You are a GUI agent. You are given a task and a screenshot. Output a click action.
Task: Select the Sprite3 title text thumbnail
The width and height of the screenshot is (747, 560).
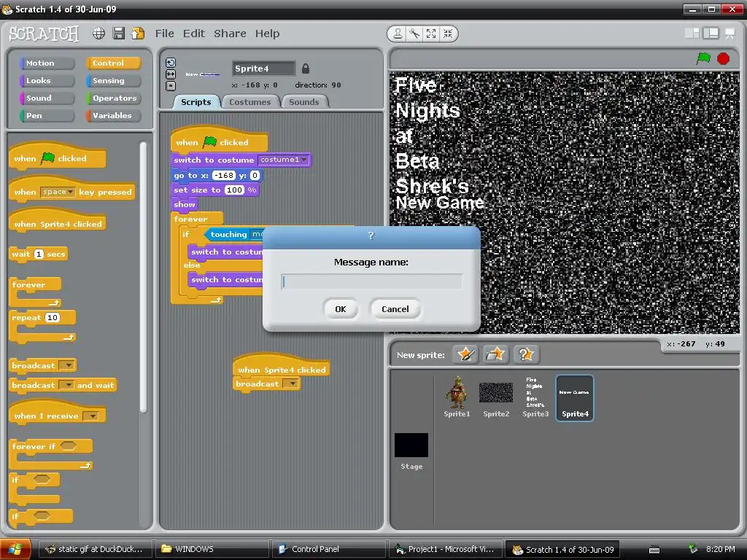point(535,397)
